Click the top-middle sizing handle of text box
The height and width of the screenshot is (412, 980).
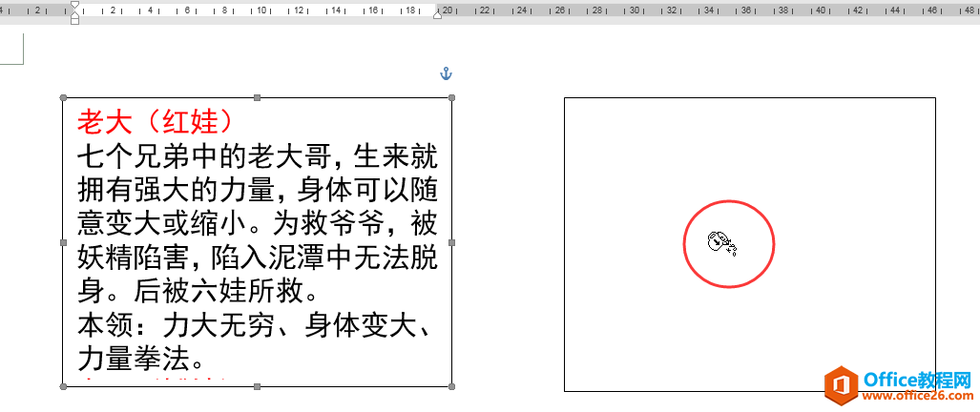pos(257,98)
